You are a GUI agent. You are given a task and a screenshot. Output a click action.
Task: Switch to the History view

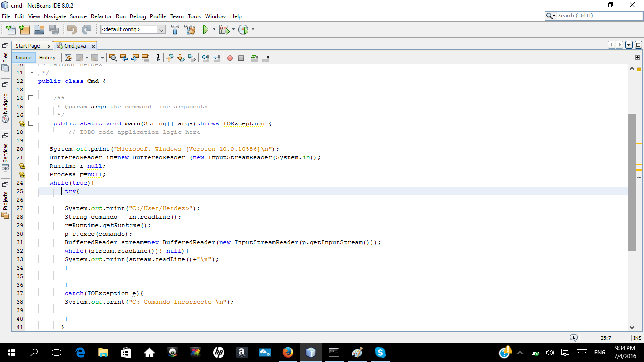(x=47, y=58)
